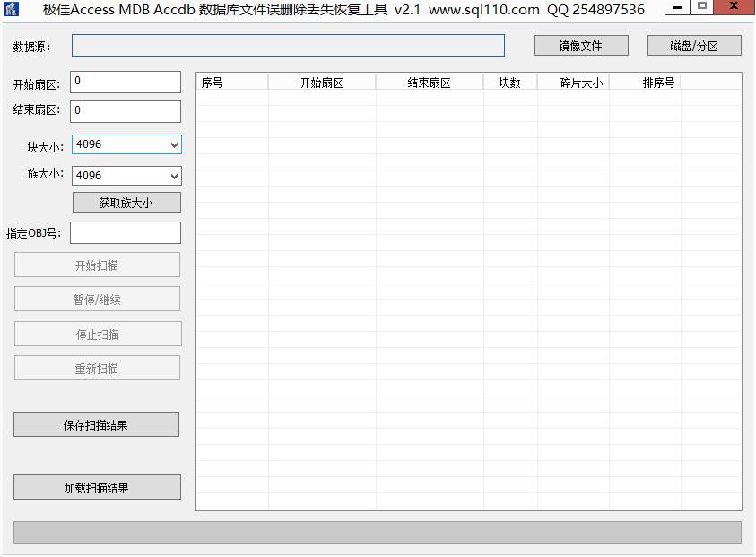Focus the 结束扇区 input field
756x557 pixels.
[x=126, y=111]
